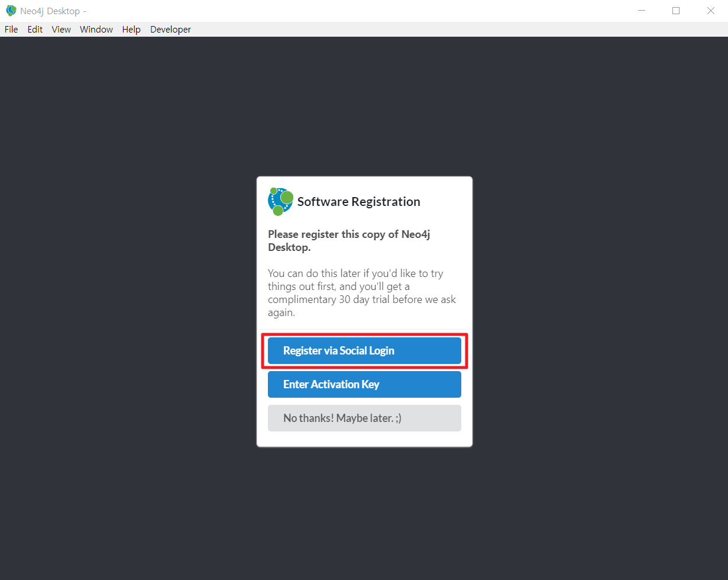
Task: Click the Neo4j logo in registration dialog
Action: (x=281, y=201)
